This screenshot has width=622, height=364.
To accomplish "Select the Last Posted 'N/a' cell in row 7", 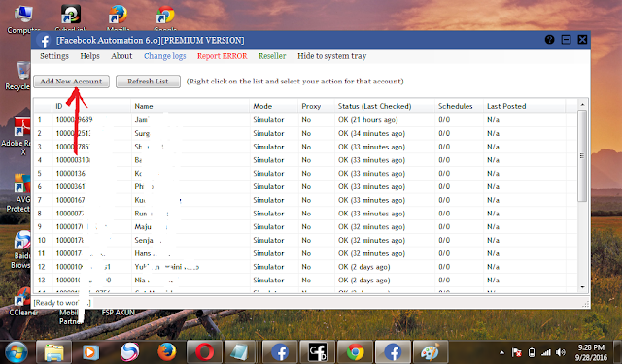I will coord(493,200).
